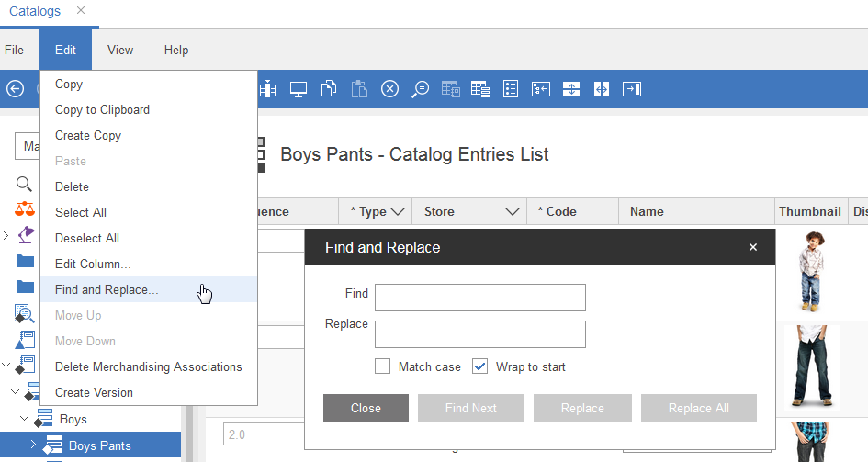Uncheck the Wrap to start checkbox

[479, 366]
